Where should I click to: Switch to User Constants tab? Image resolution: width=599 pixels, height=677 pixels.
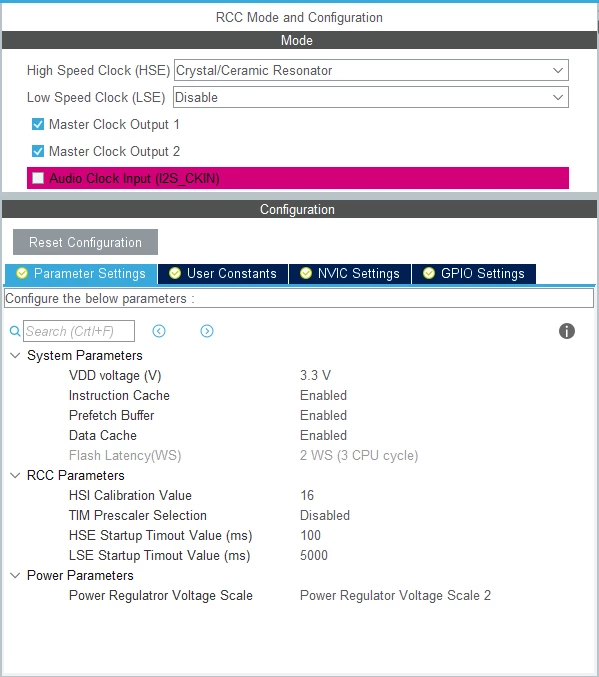[223, 274]
